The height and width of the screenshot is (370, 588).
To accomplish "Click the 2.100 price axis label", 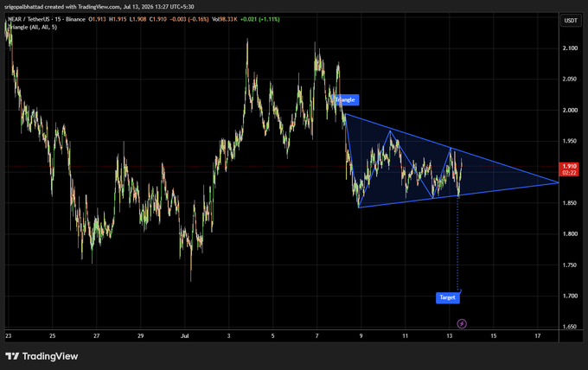I will pyautogui.click(x=570, y=48).
